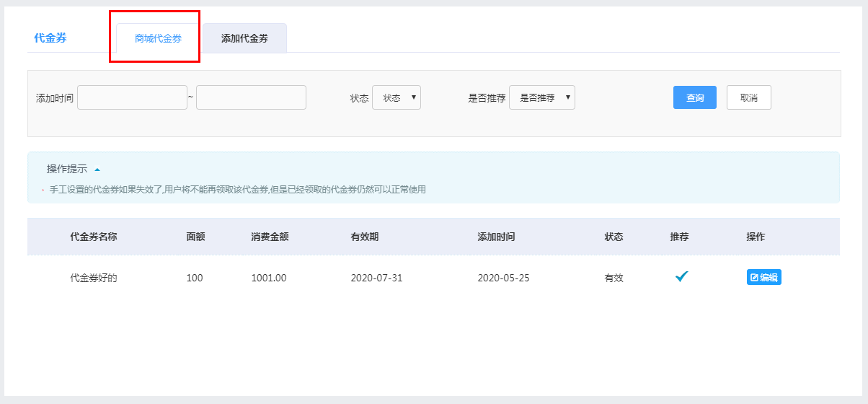Open the 状态 dropdown
The image size is (868, 404).
(397, 97)
